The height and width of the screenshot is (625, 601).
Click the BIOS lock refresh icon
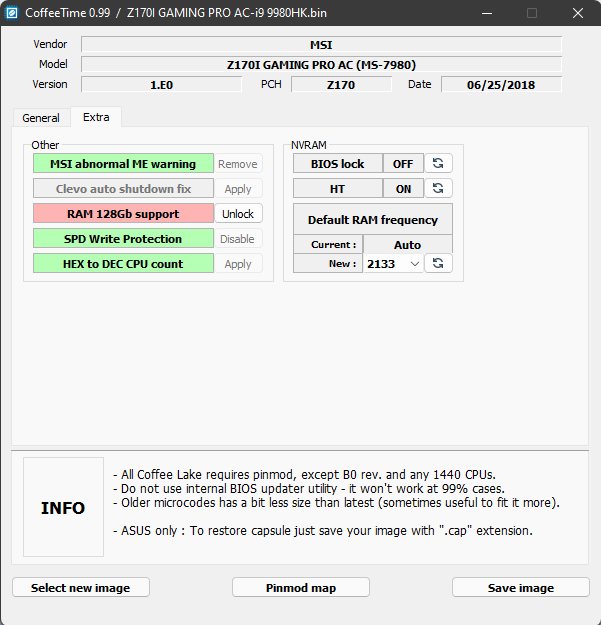(x=438, y=163)
